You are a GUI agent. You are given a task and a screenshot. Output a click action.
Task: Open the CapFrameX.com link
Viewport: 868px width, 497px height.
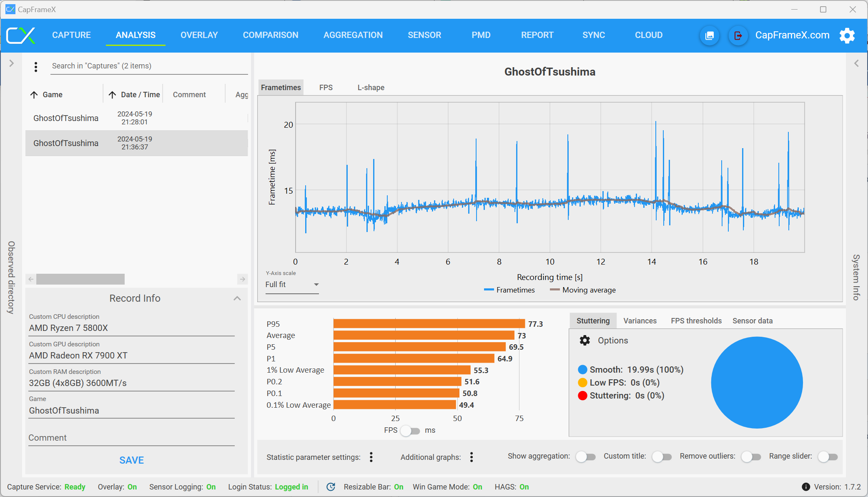click(x=792, y=35)
